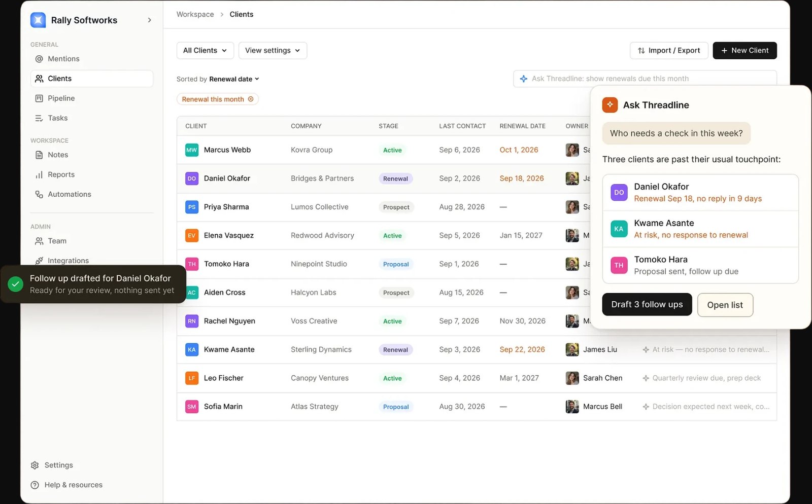Open the All Clients dropdown
The image size is (812, 504).
(205, 51)
